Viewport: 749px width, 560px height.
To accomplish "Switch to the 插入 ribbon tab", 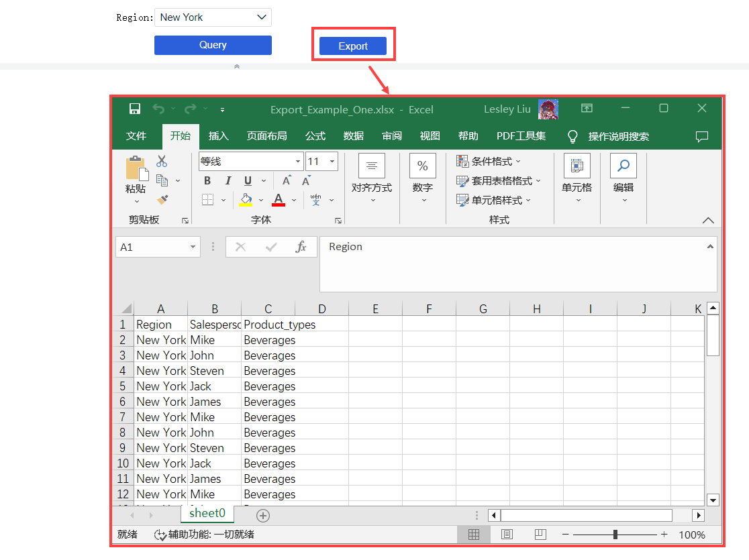I will (218, 135).
